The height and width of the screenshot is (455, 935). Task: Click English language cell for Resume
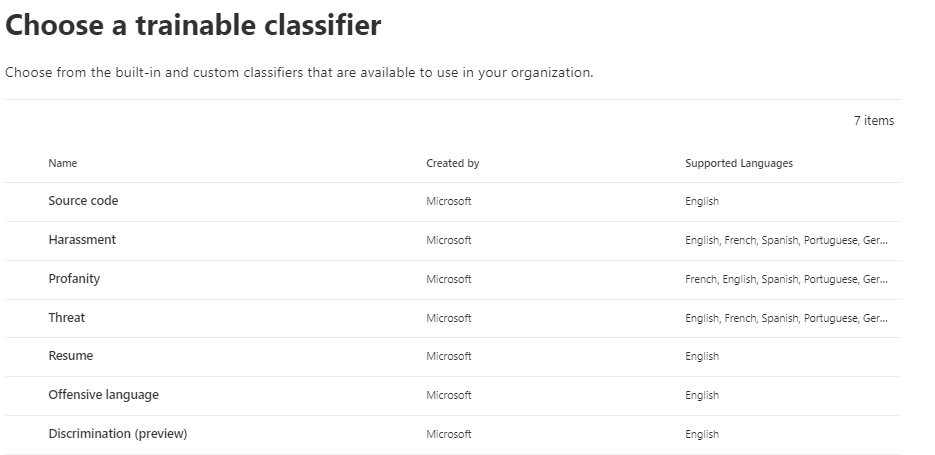click(702, 356)
